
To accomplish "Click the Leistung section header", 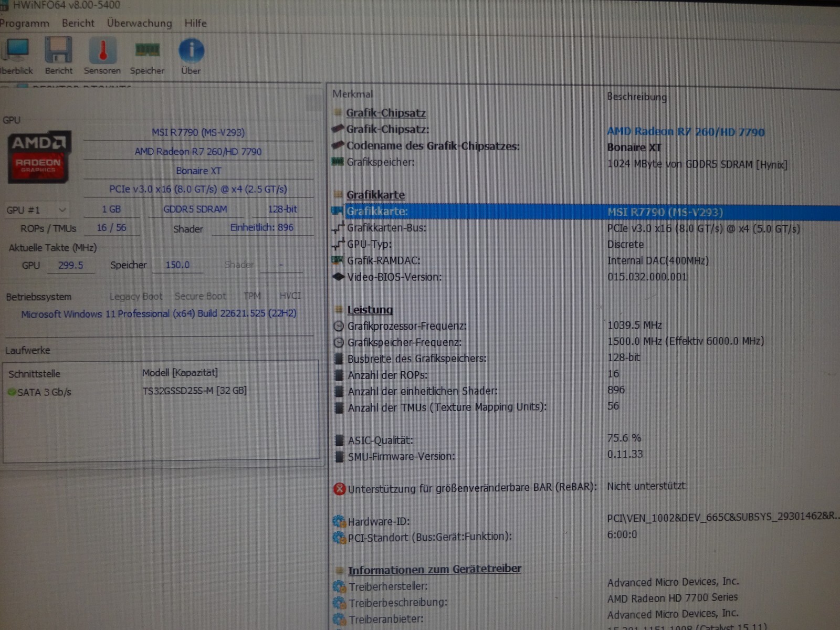I will 370,310.
